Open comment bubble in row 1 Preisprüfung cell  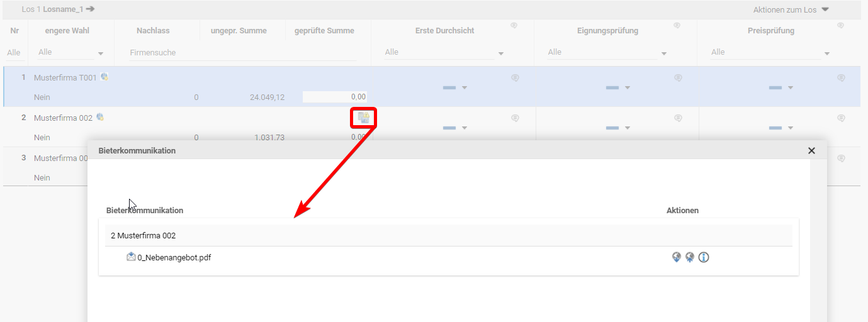click(x=841, y=78)
